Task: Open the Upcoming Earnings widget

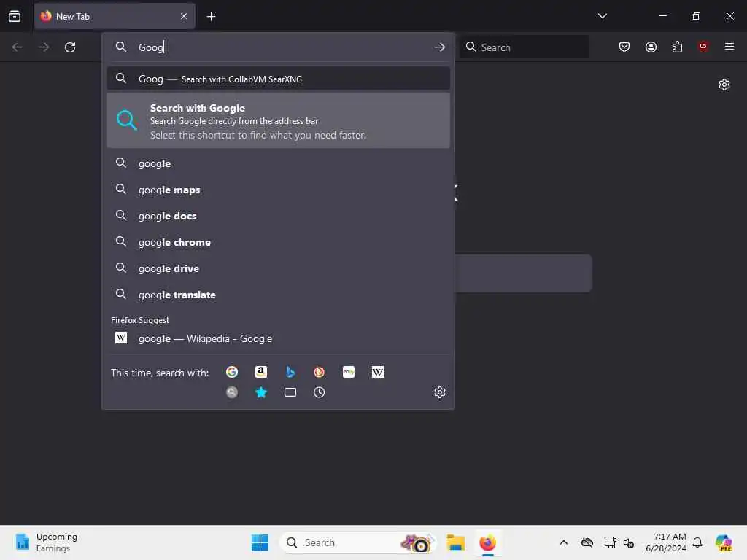Action: pyautogui.click(x=46, y=542)
